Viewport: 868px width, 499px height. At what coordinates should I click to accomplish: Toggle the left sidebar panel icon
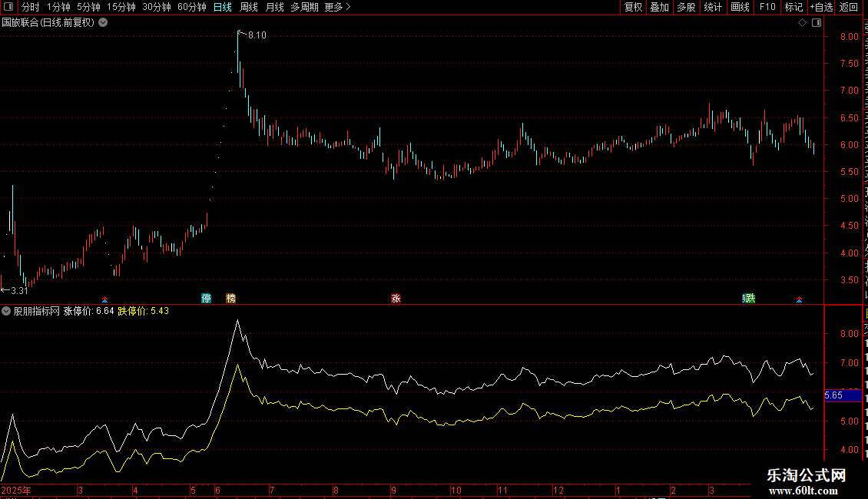[8, 7]
